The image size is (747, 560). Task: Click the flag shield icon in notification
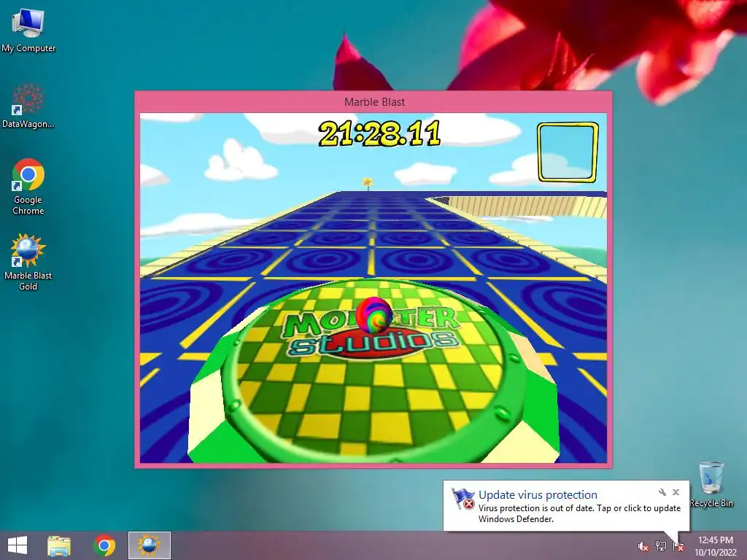pyautogui.click(x=462, y=499)
